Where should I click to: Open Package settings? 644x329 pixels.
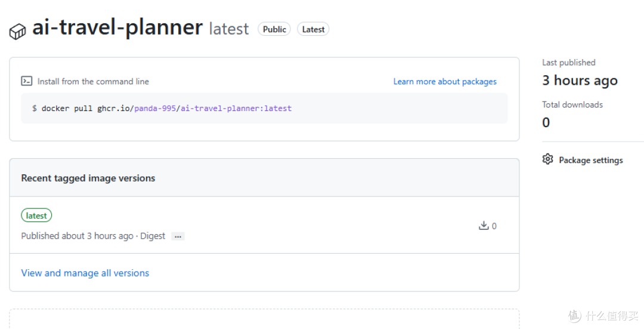pos(590,160)
